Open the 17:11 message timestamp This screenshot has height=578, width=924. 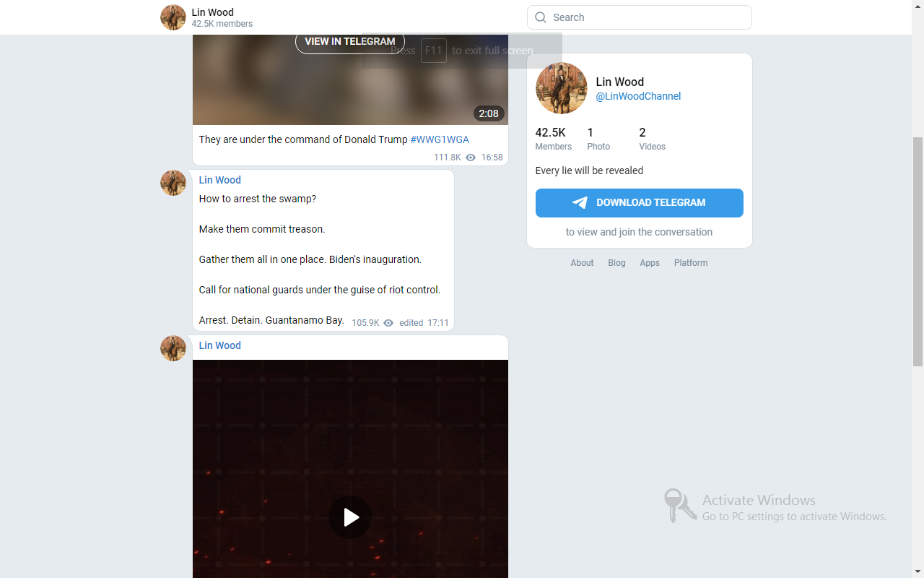tap(437, 323)
